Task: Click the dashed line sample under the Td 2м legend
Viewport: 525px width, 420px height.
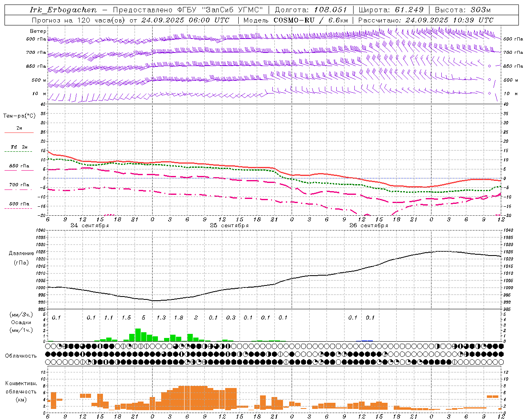Action: [x=18, y=151]
